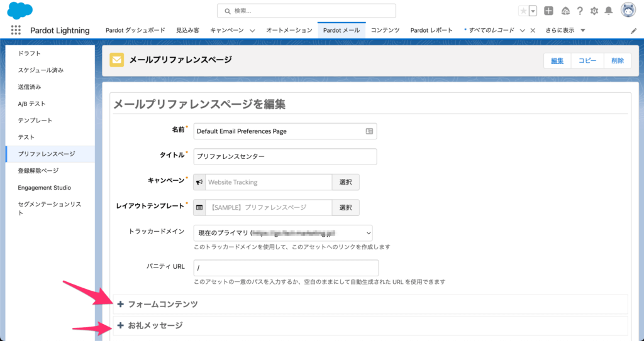
Task: Click the コピー button
Action: (x=587, y=60)
